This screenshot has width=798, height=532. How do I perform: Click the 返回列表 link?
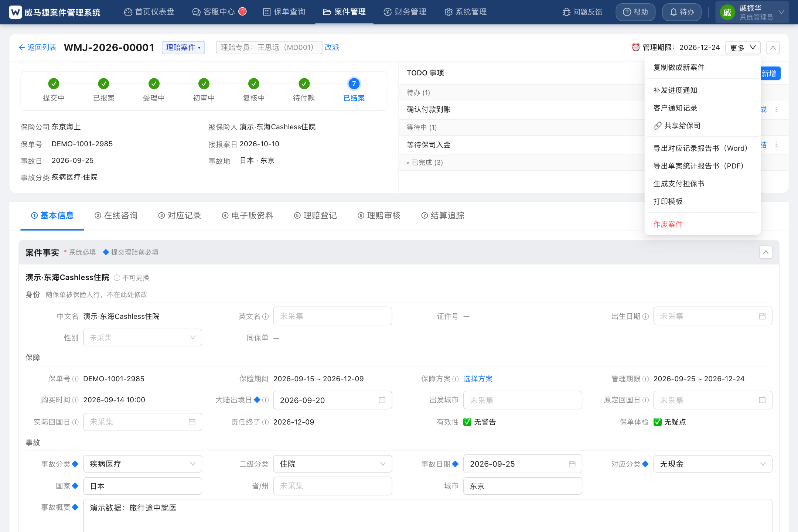38,48
